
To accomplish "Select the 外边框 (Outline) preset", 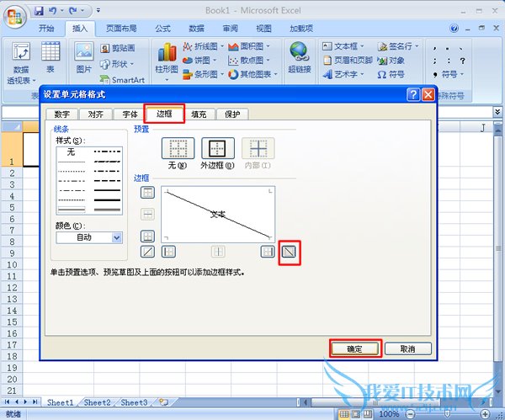I will pyautogui.click(x=218, y=148).
